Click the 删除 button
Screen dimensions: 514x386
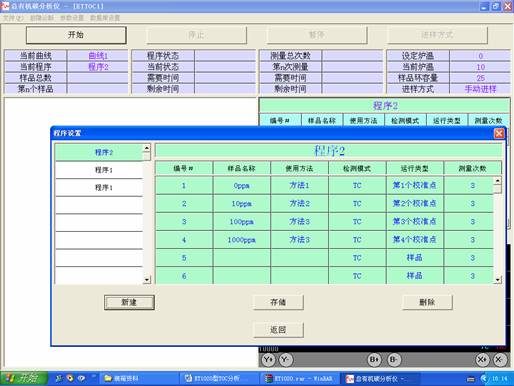tap(427, 302)
